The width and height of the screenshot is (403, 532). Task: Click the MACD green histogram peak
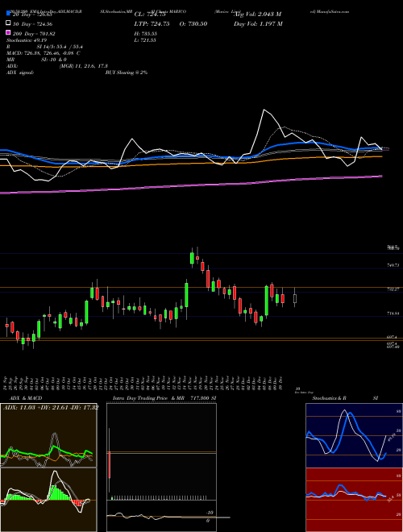(x=54, y=493)
